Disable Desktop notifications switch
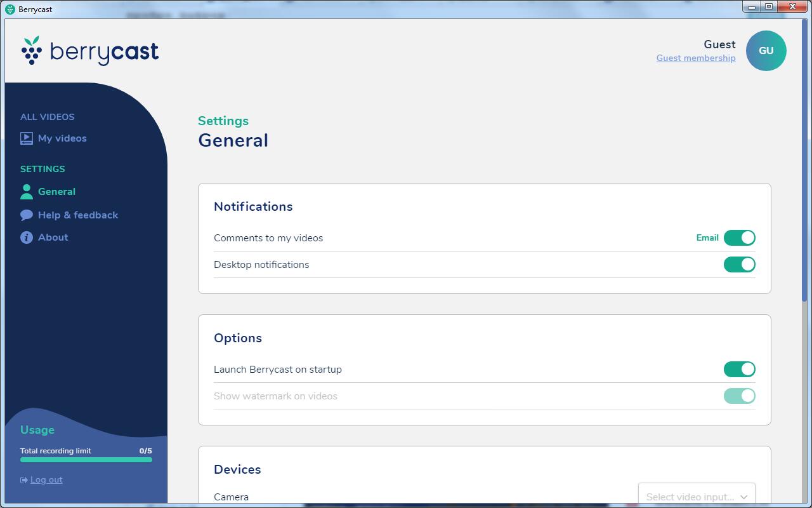Screen dimensions: 812x508 pyautogui.click(x=739, y=264)
